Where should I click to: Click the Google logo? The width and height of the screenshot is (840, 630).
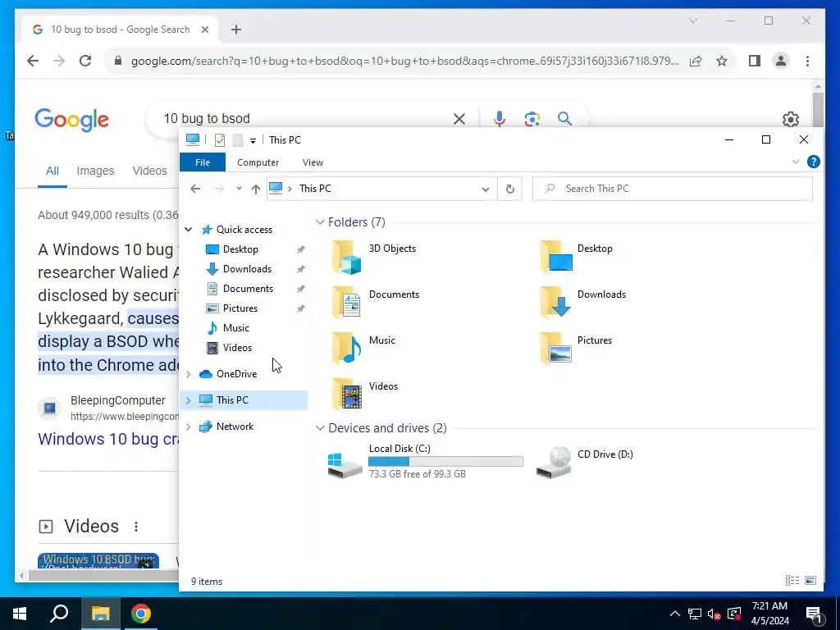[72, 120]
